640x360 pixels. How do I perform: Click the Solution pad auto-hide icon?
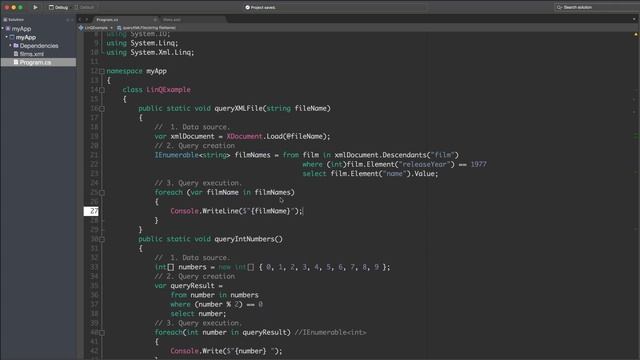[68, 20]
